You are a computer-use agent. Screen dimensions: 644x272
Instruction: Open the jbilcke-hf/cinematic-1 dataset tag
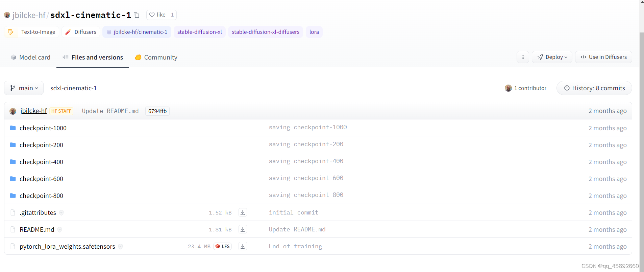(137, 32)
